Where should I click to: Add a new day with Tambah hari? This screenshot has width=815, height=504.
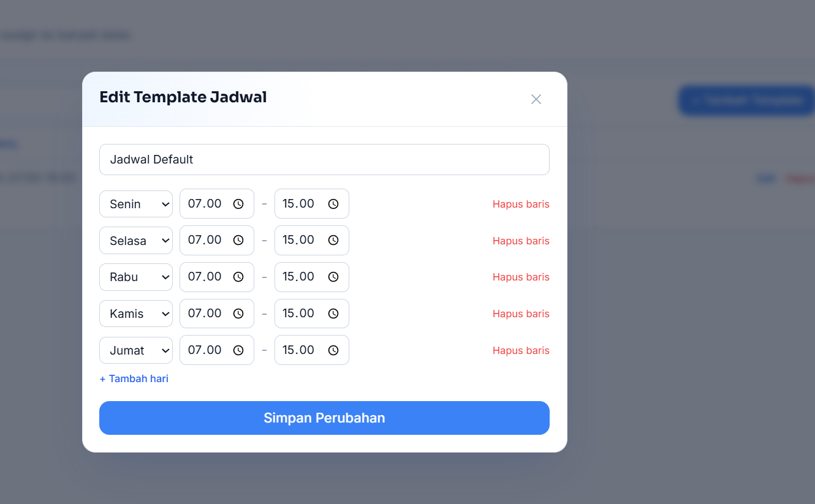click(x=134, y=378)
